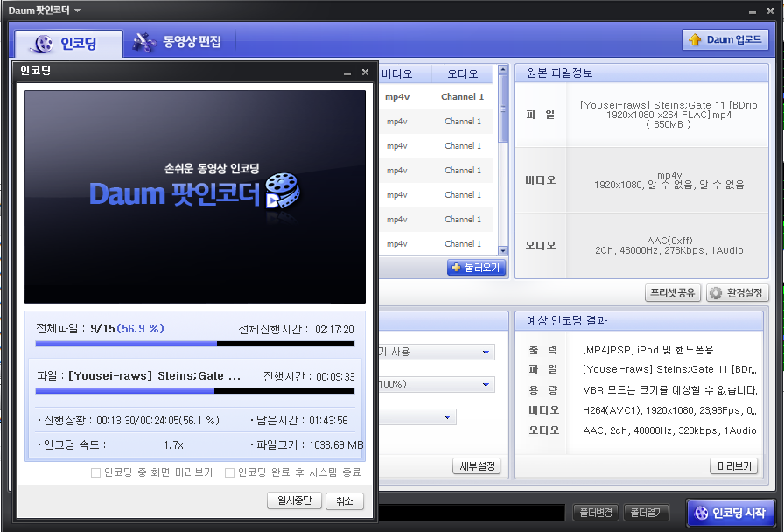Click the [MP4]PSP, iPod 및 핸드폰용 output text

tap(648, 349)
